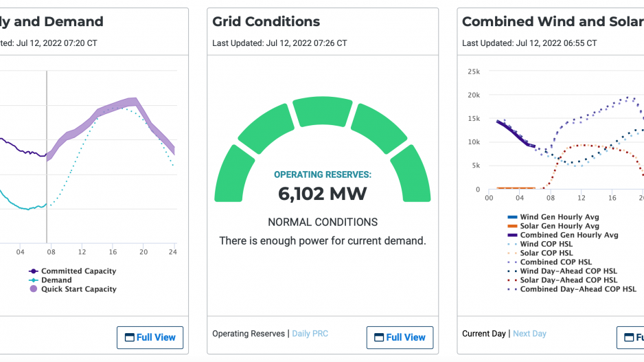Toggle Quick Start Capacity legend series
The width and height of the screenshot is (644, 362).
(73, 289)
